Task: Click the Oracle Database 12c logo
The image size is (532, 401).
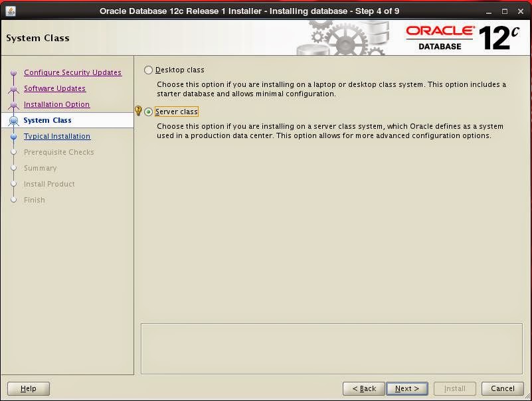Action: click(462, 38)
